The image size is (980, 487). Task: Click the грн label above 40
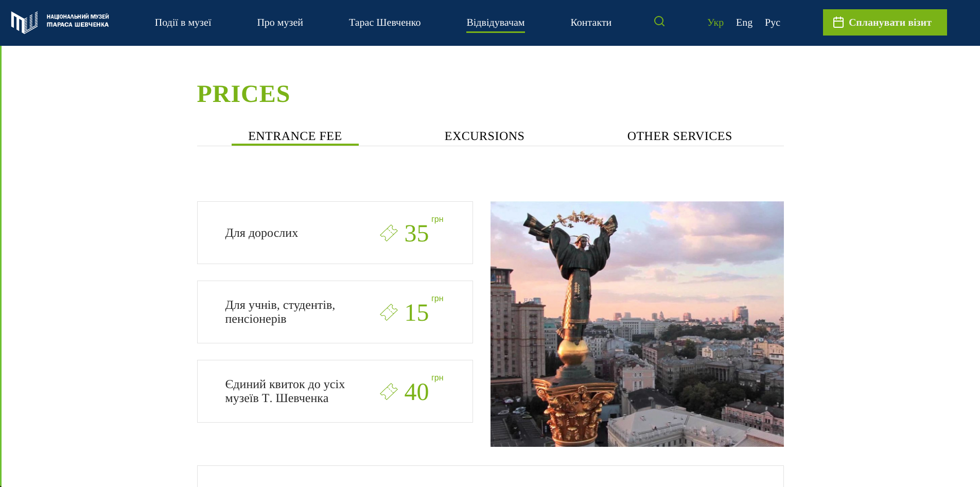[x=437, y=378]
